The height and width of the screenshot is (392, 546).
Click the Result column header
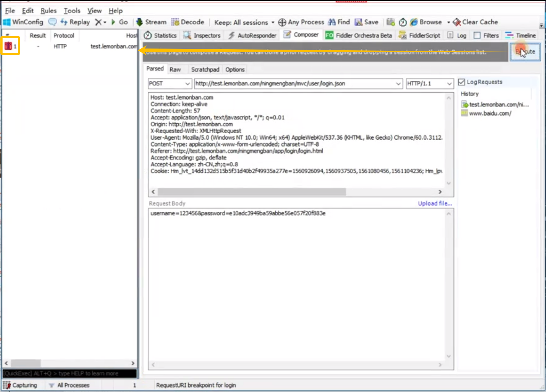coord(38,35)
